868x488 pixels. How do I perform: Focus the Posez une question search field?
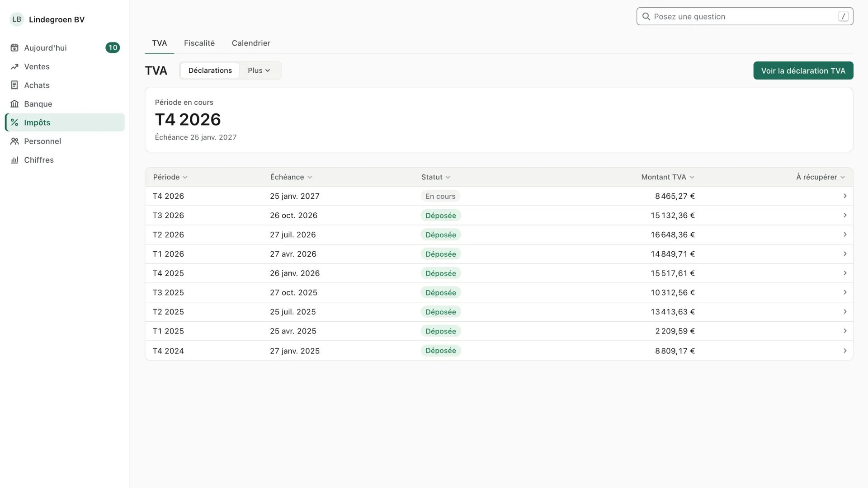[x=745, y=16]
